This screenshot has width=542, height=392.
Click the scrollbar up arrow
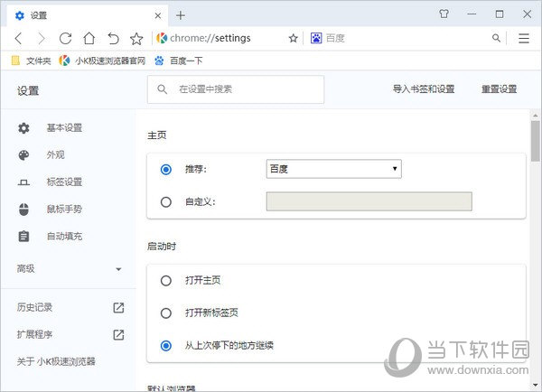(x=536, y=115)
